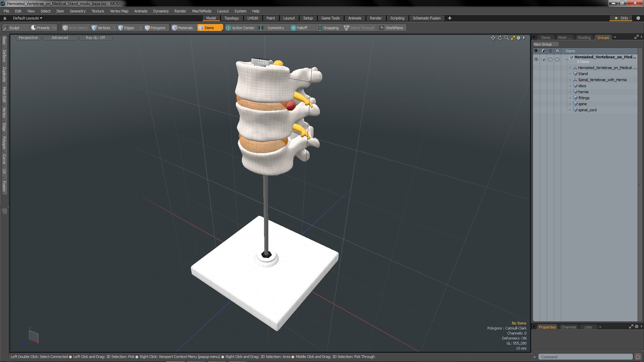Click the viewport maximize arrows icon
This screenshot has height=362, width=644.
(513, 38)
